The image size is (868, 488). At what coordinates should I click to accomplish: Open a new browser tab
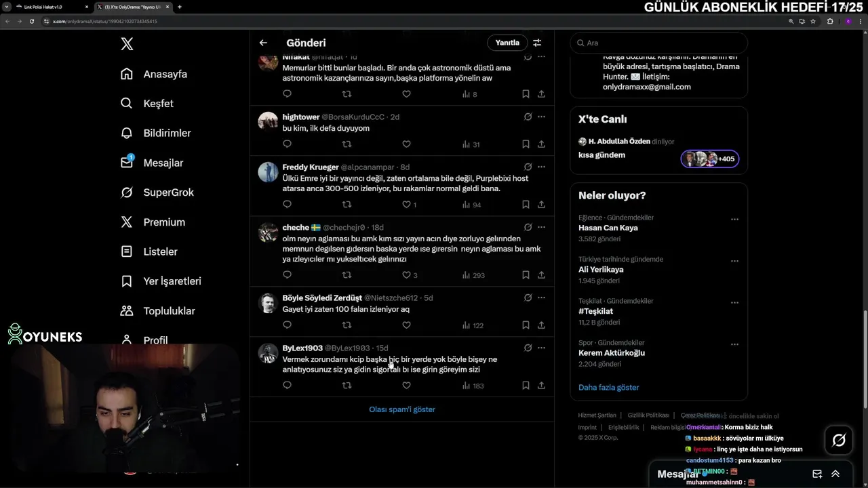179,7
